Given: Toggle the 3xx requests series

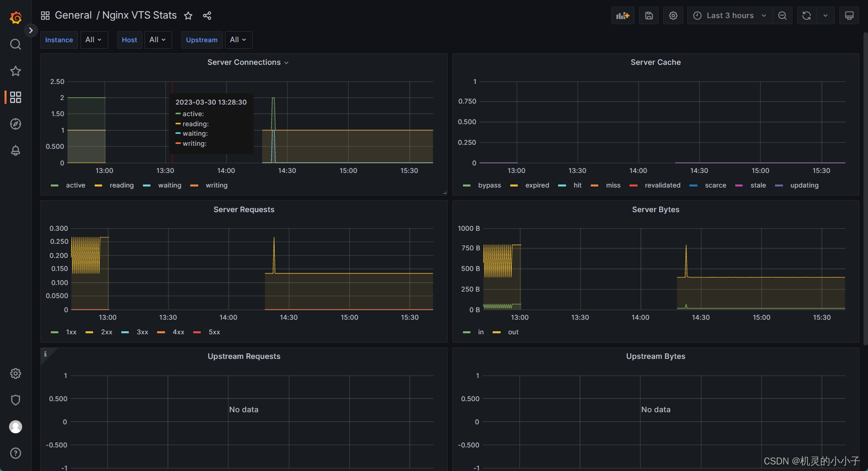Looking at the screenshot, I should coord(142,332).
